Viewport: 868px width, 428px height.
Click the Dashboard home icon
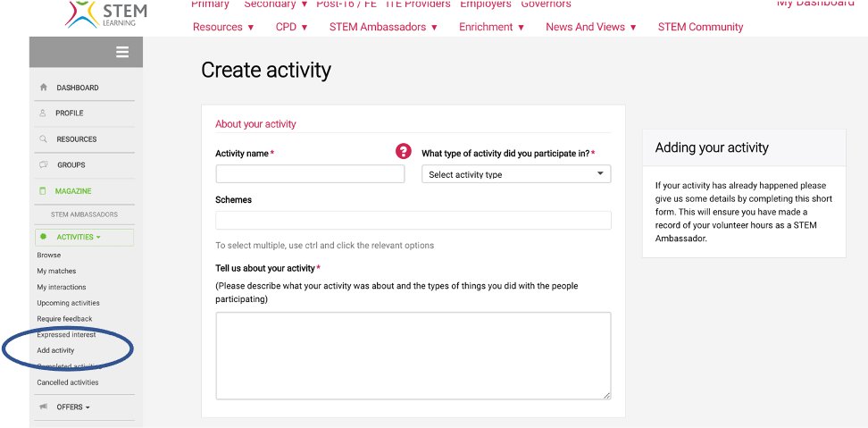click(x=44, y=88)
